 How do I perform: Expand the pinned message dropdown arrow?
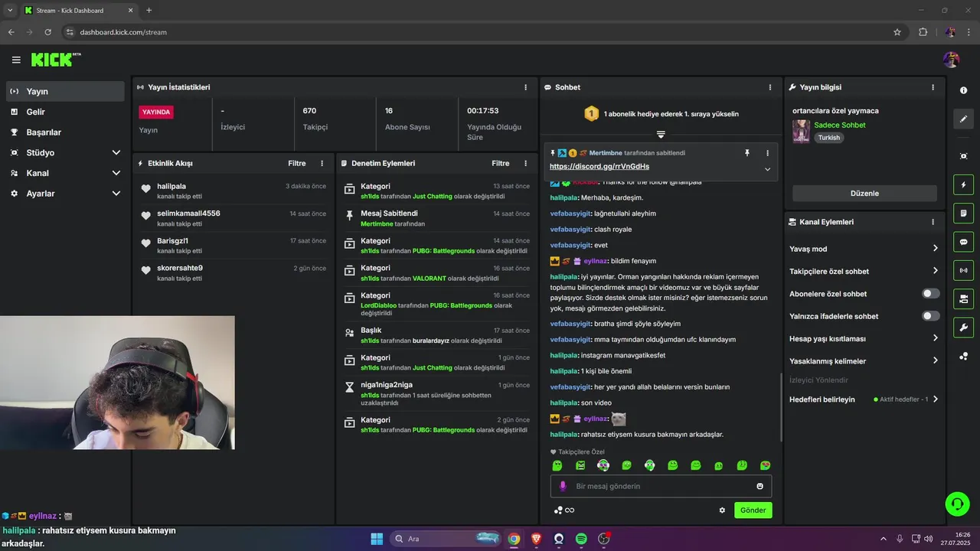click(x=767, y=169)
